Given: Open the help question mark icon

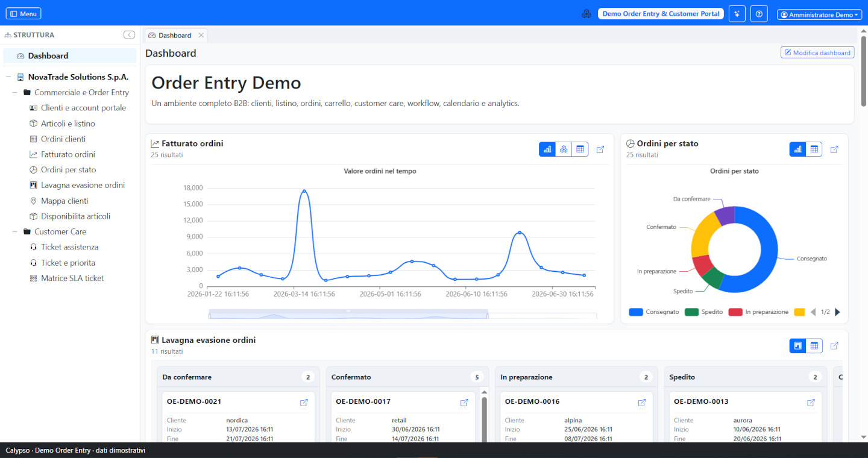Looking at the screenshot, I should click(759, 14).
